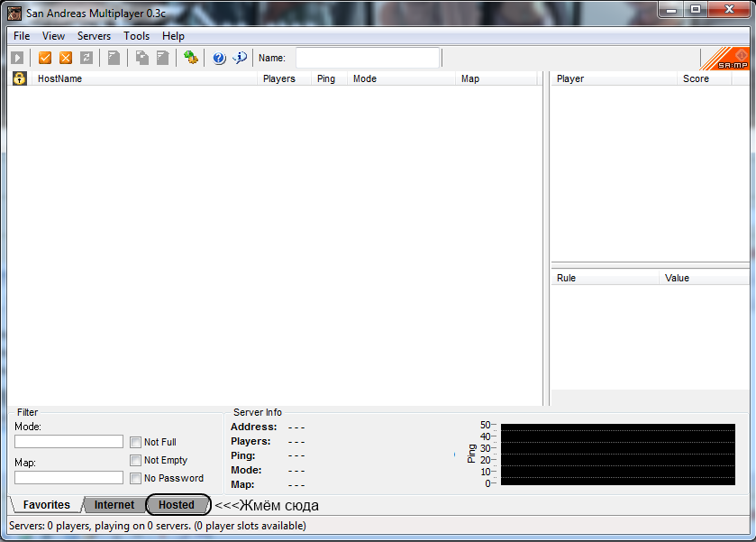Sort by the Score column header
This screenshot has width=756, height=542.
click(705, 78)
